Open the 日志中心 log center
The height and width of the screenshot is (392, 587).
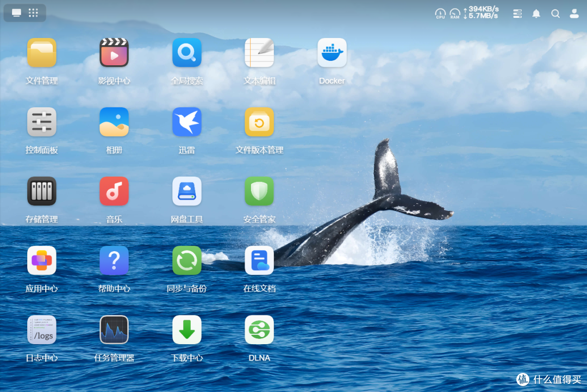coord(41,330)
